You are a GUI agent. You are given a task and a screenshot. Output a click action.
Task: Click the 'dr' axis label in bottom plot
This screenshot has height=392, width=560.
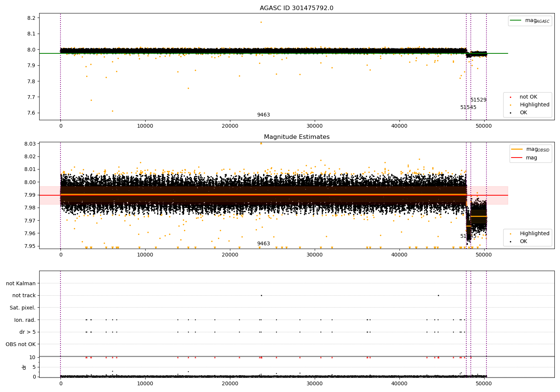click(24, 367)
